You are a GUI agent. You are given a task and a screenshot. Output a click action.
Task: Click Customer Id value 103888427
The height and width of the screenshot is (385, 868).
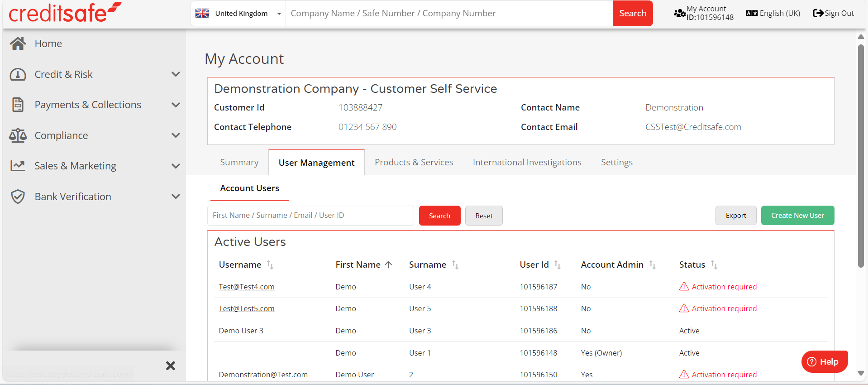pyautogui.click(x=361, y=107)
